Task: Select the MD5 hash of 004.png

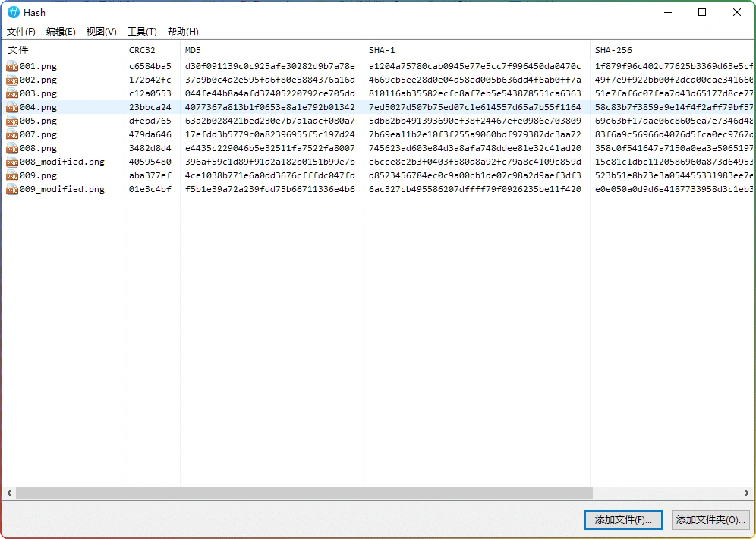Action: click(x=269, y=108)
